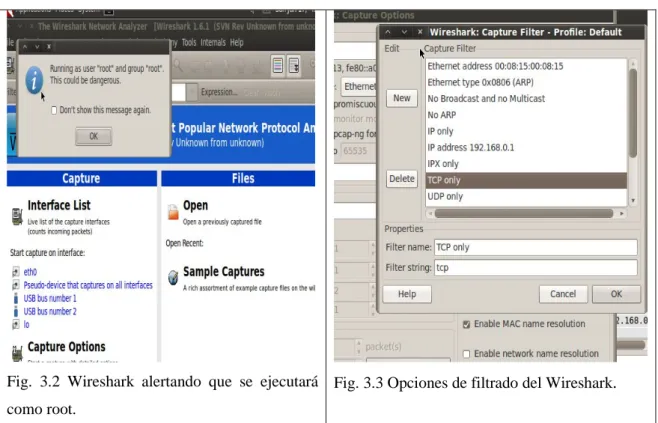This screenshot has height=423, width=658.
Task: Select filter "No Broadcast and no Multicast"
Action: coord(526,99)
